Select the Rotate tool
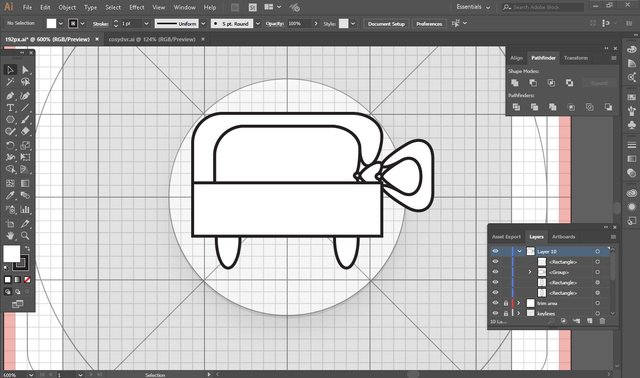The image size is (640, 378). 10,145
